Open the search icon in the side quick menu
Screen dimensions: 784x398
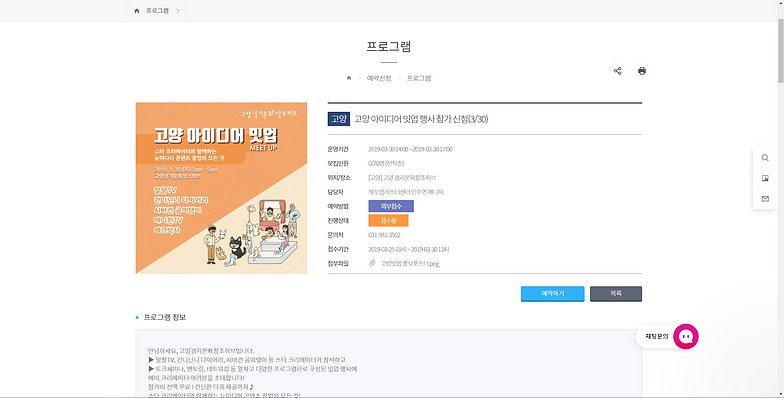[765, 158]
